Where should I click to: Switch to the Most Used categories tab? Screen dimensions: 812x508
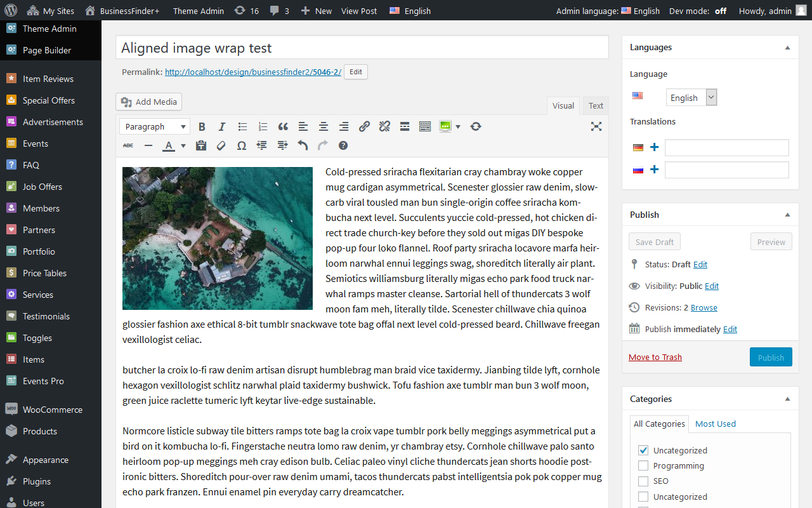[x=715, y=424]
